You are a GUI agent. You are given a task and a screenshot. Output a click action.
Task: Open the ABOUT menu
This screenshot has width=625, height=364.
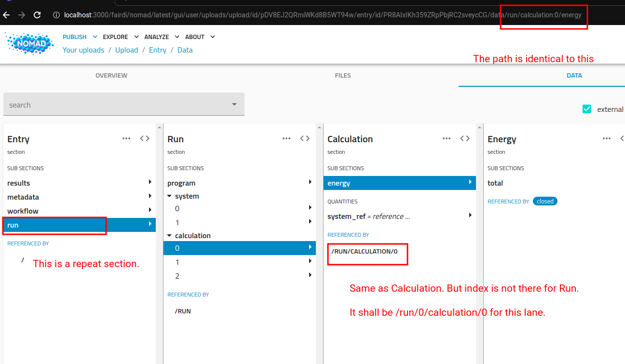tap(200, 37)
